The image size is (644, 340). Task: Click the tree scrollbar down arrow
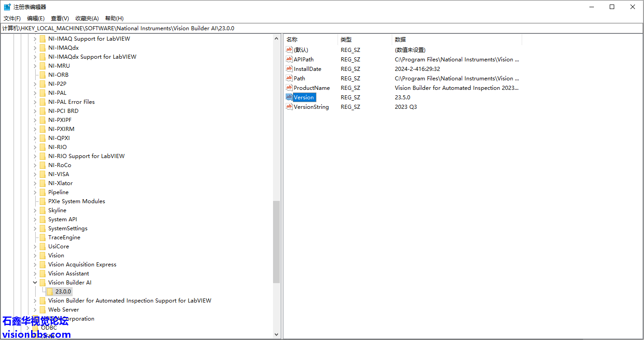[x=277, y=335]
